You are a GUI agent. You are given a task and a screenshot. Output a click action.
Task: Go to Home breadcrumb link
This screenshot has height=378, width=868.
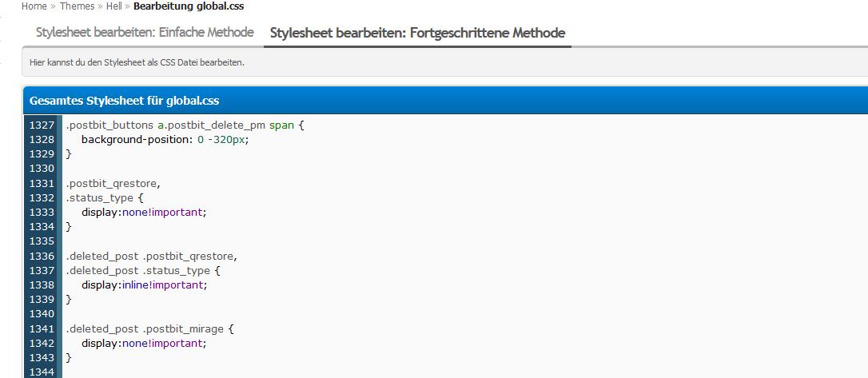point(34,6)
